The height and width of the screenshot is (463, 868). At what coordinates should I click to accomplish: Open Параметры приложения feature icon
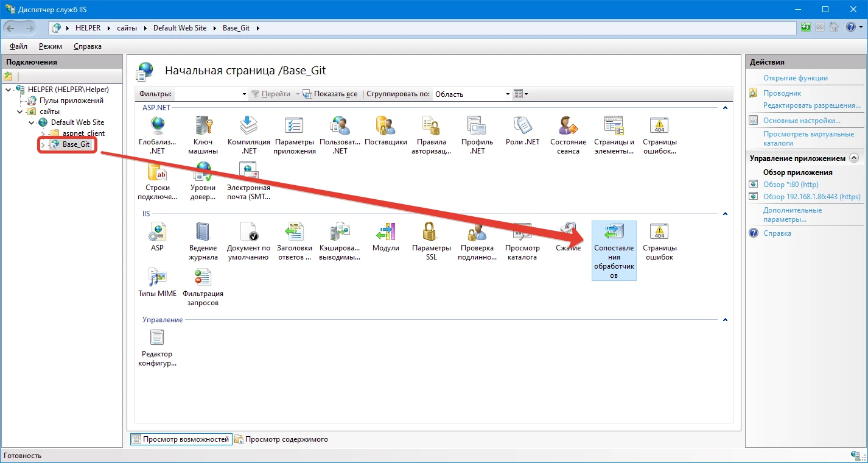[x=295, y=135]
